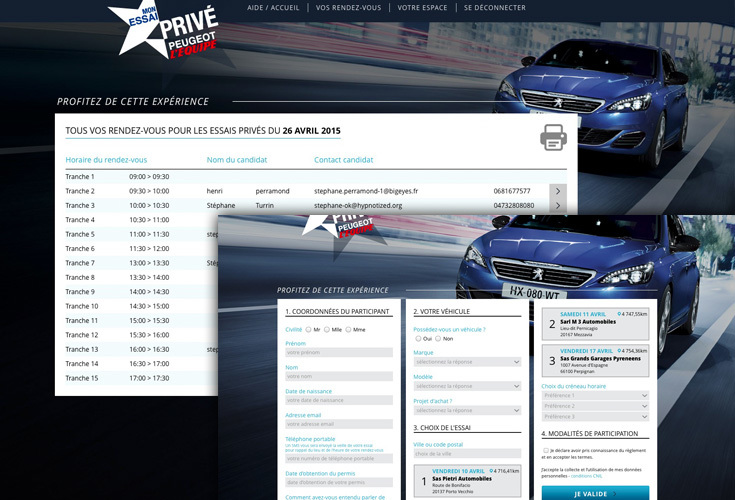Expand the Projet d'achat dropdown
Screen dimensions: 735x500
point(467,410)
